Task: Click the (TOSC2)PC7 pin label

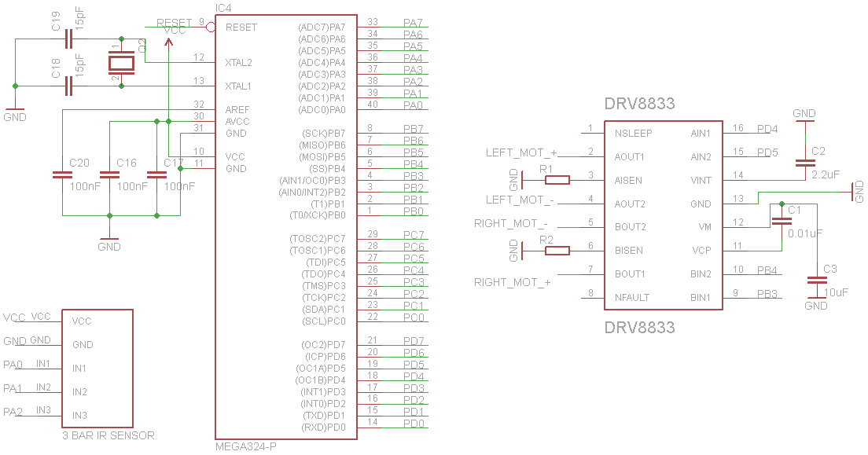Action: [318, 239]
